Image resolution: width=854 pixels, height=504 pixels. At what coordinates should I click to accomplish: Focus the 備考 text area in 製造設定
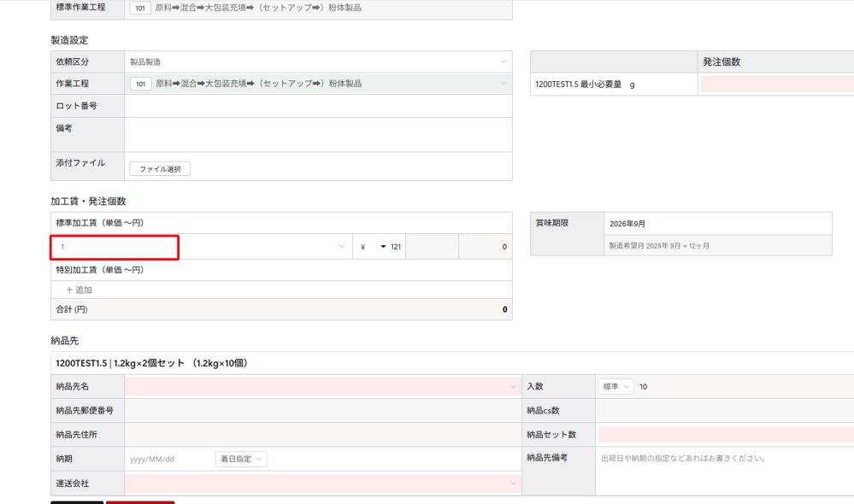coord(318,134)
